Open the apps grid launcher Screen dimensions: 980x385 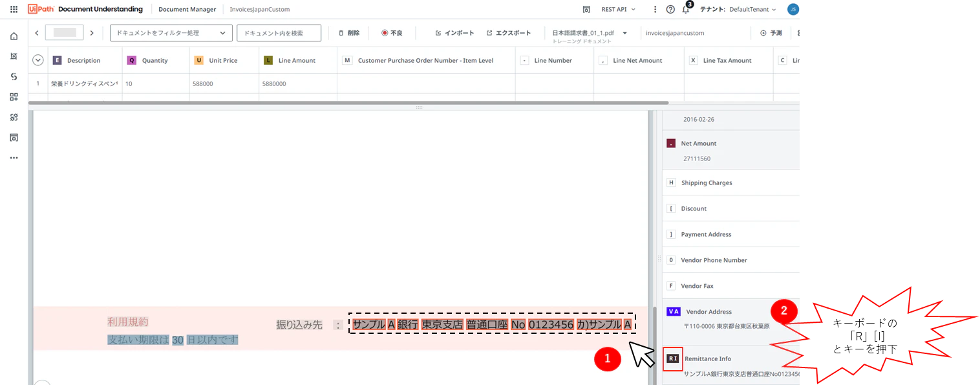click(x=14, y=10)
